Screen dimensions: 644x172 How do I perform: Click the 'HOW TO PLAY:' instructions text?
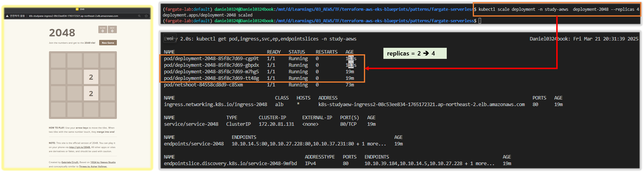click(x=57, y=128)
